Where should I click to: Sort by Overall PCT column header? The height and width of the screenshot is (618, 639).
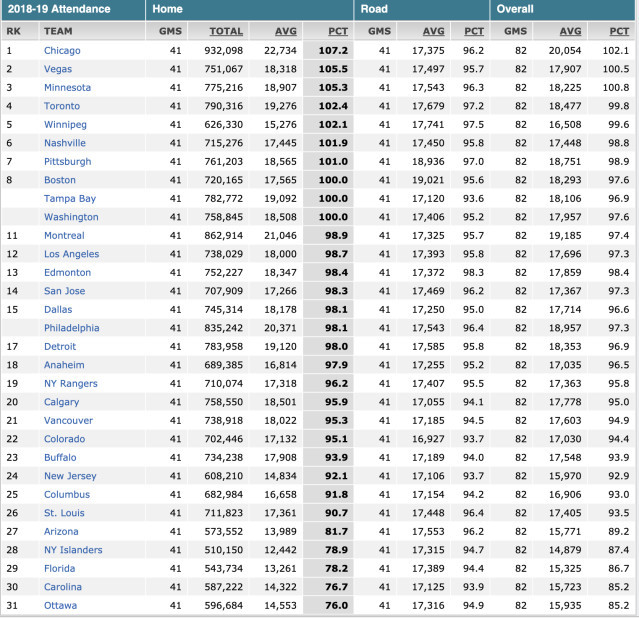(619, 31)
